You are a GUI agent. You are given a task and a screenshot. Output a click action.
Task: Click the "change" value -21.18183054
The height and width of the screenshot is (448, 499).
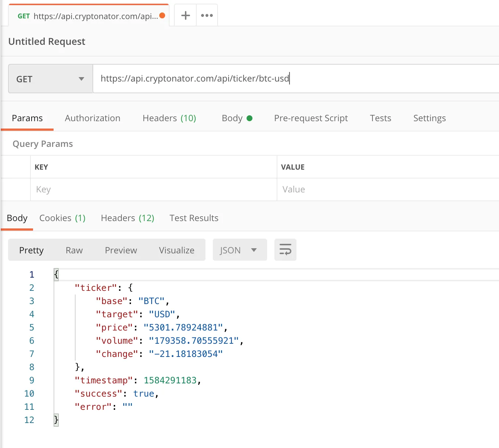[x=186, y=354]
